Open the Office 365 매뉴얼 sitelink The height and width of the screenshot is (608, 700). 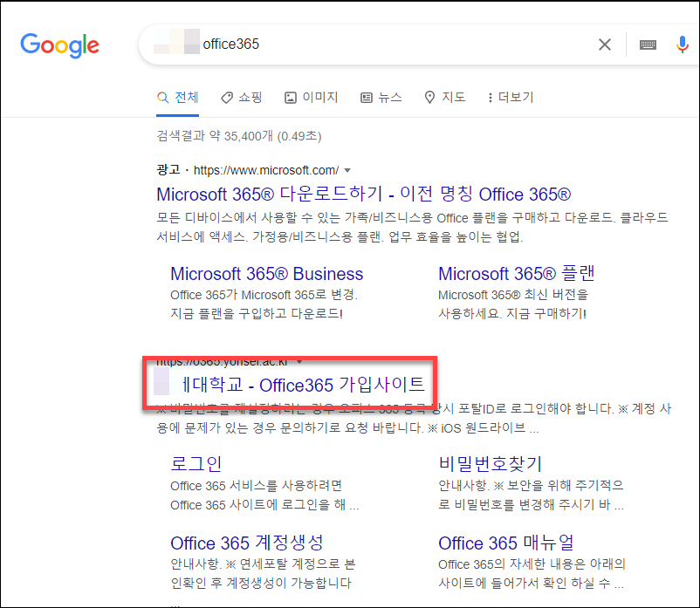click(506, 543)
